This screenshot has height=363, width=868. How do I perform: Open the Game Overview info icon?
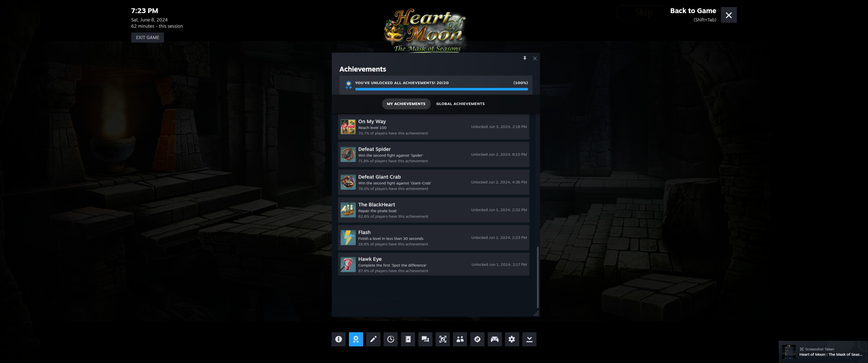(338, 339)
